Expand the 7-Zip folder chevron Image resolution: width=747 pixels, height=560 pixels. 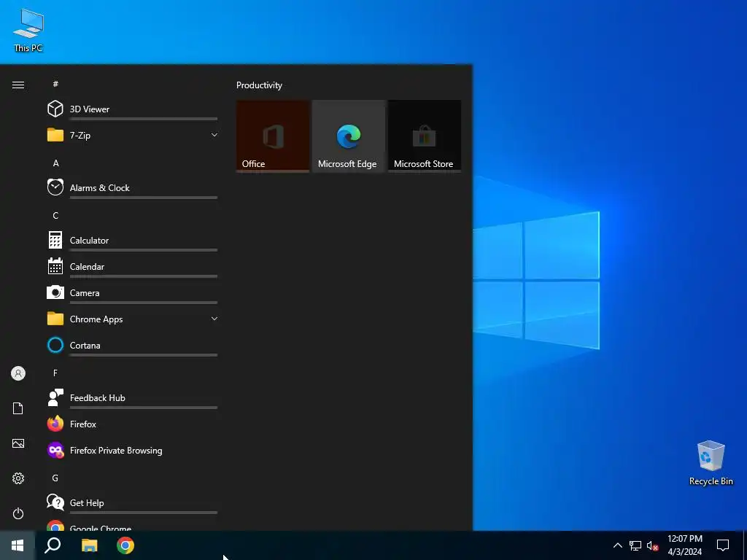point(214,135)
